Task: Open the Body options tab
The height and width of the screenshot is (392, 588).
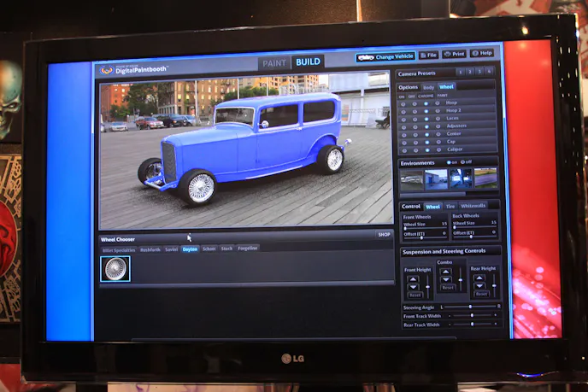Action: click(428, 87)
